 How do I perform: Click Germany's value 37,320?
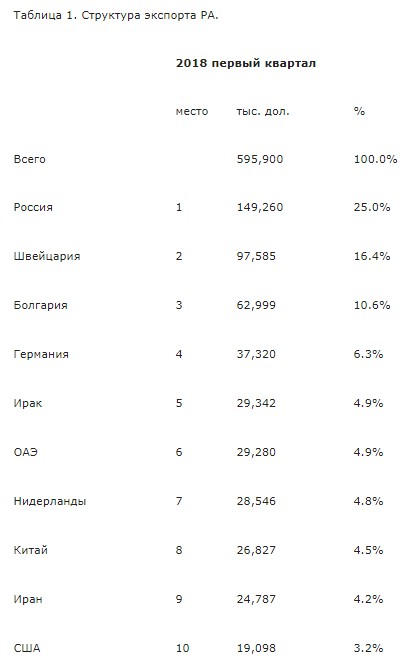tap(256, 354)
